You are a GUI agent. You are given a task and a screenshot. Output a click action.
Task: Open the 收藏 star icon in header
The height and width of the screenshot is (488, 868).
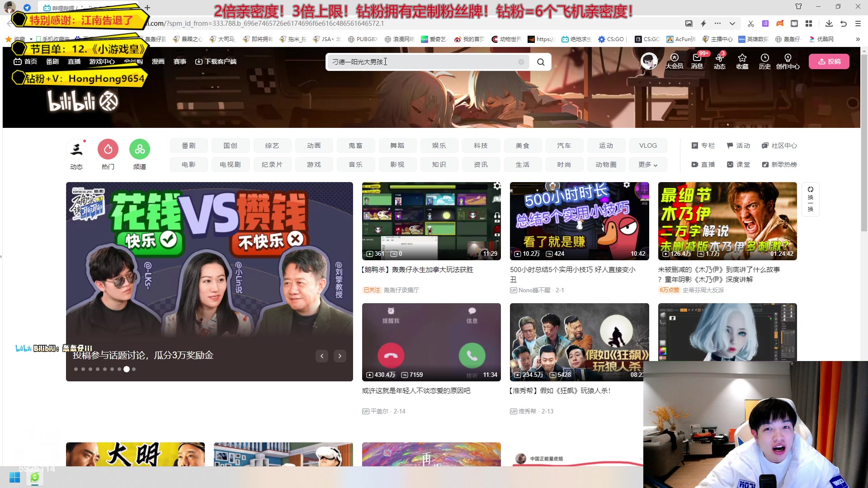[x=742, y=61]
